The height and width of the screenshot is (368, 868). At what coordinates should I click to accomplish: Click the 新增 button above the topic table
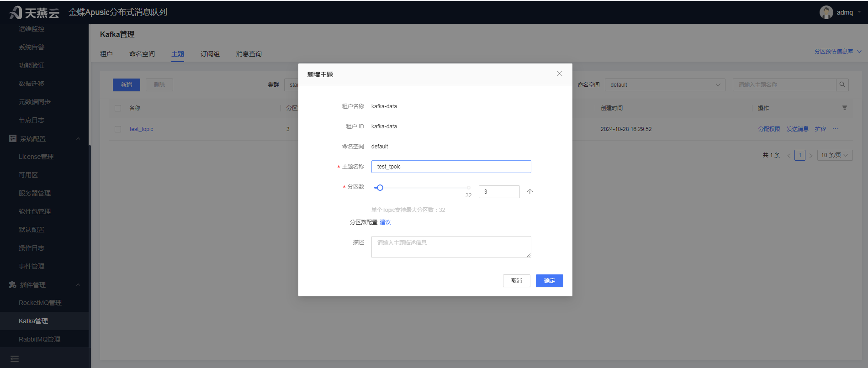pos(127,85)
